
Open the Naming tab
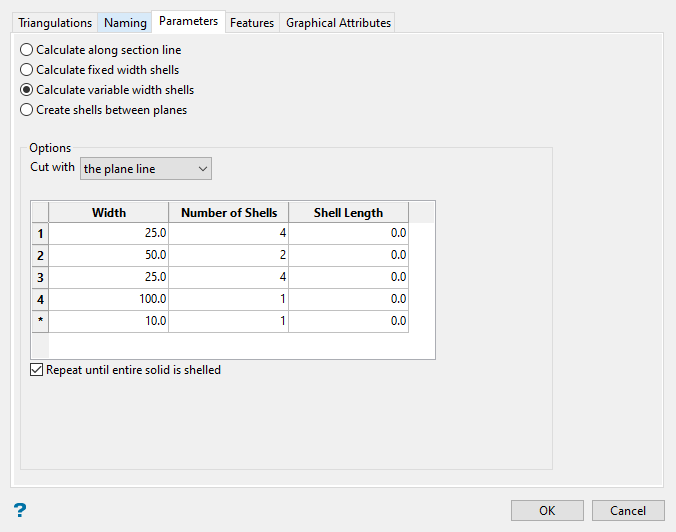tap(125, 23)
